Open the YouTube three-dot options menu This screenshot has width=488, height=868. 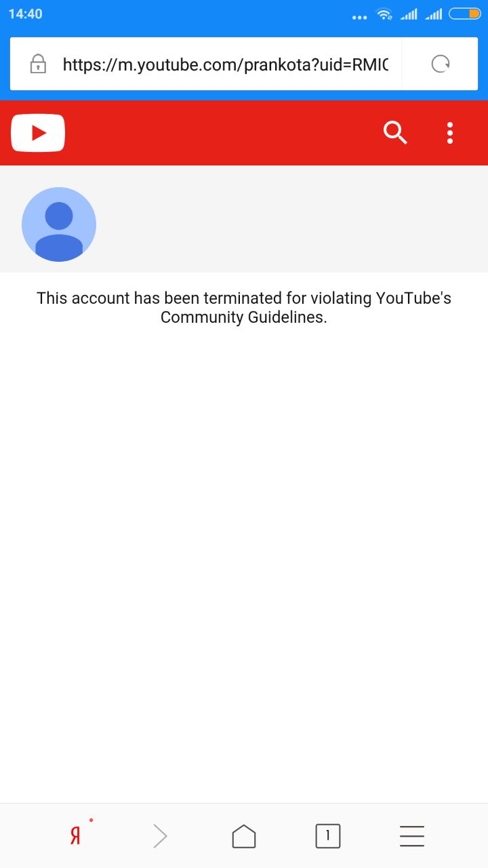(450, 133)
